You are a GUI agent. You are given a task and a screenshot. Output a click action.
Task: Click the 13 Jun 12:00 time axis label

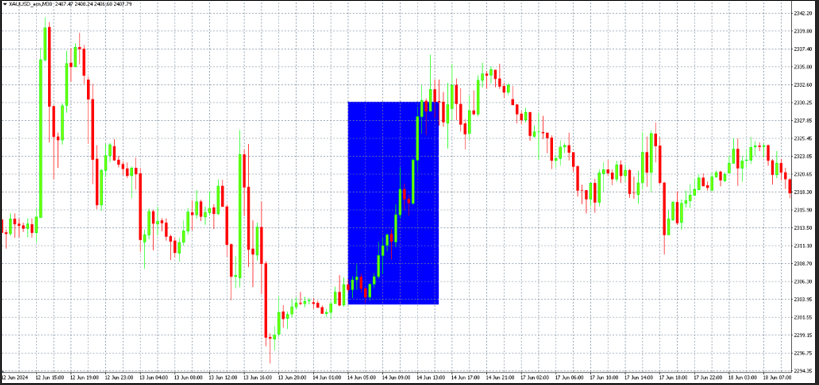click(223, 377)
